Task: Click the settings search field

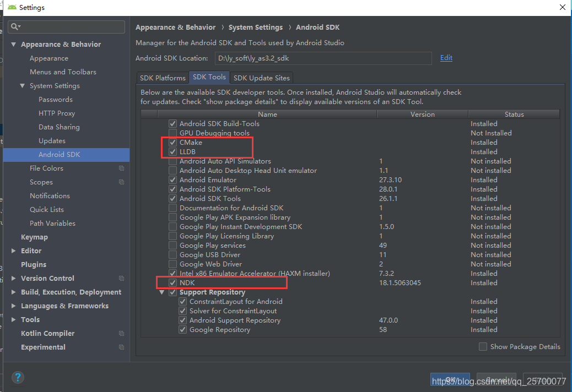Action: click(66, 26)
